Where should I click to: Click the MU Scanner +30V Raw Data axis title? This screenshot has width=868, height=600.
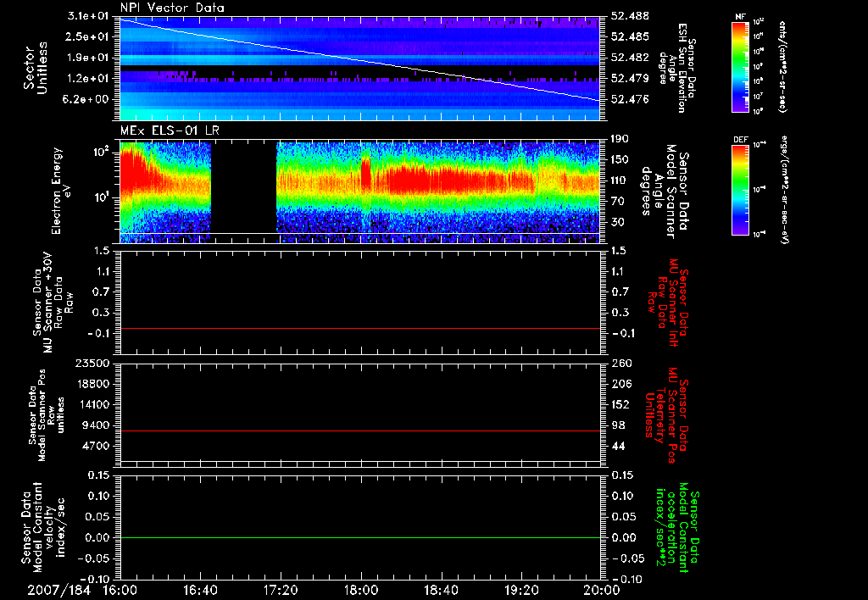pyautogui.click(x=53, y=303)
